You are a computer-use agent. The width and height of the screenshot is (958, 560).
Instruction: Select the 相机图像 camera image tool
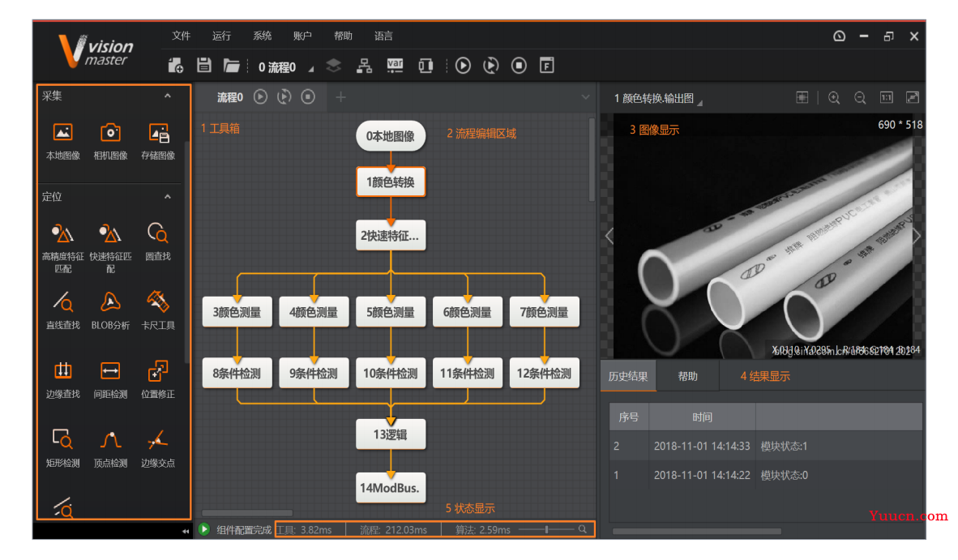[110, 141]
